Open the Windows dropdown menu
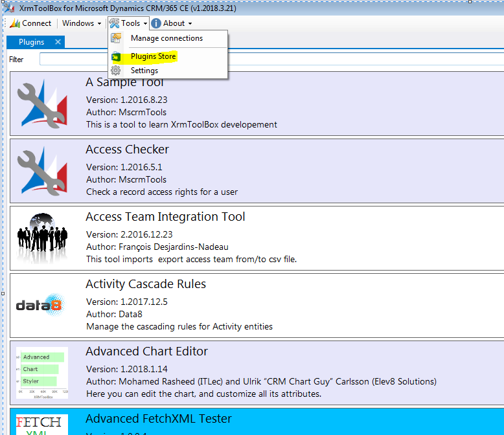The image size is (504, 435). point(82,23)
